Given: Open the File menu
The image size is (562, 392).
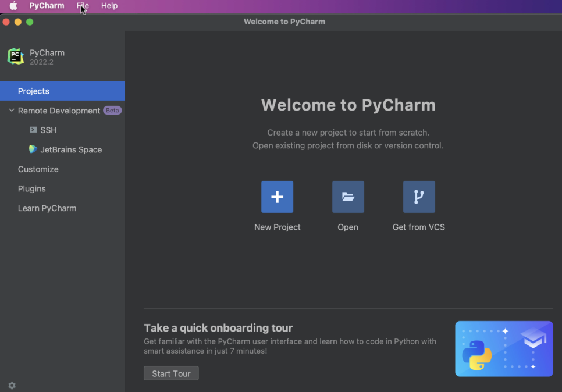Looking at the screenshot, I should click(x=83, y=6).
